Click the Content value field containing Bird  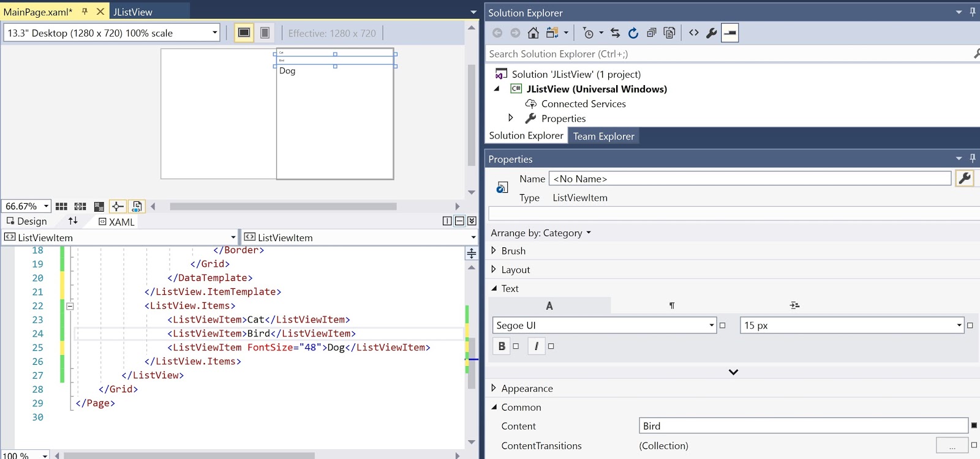click(803, 425)
